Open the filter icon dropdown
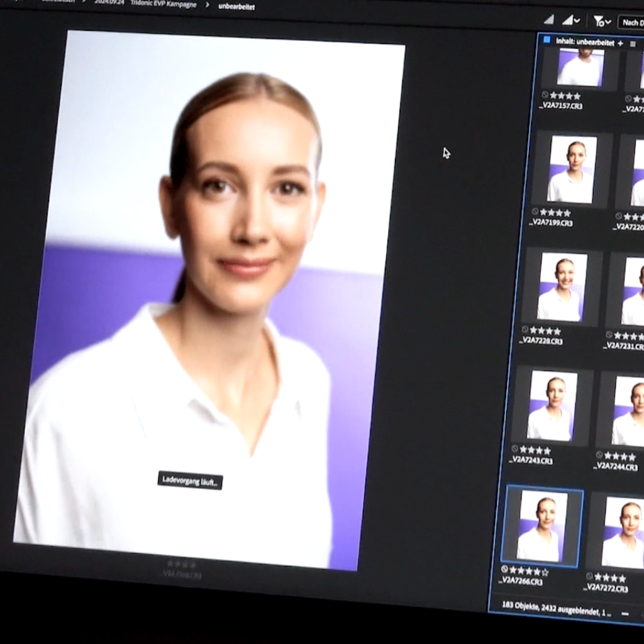 pos(599,21)
